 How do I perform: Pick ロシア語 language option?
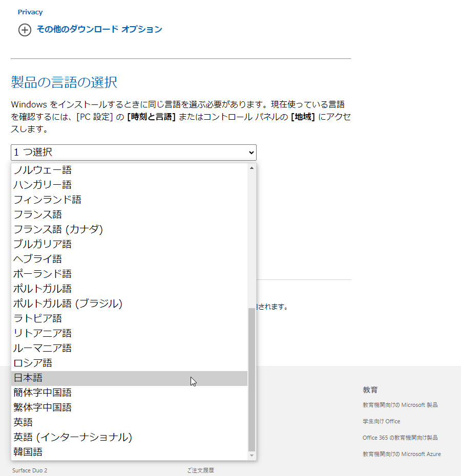pos(129,363)
